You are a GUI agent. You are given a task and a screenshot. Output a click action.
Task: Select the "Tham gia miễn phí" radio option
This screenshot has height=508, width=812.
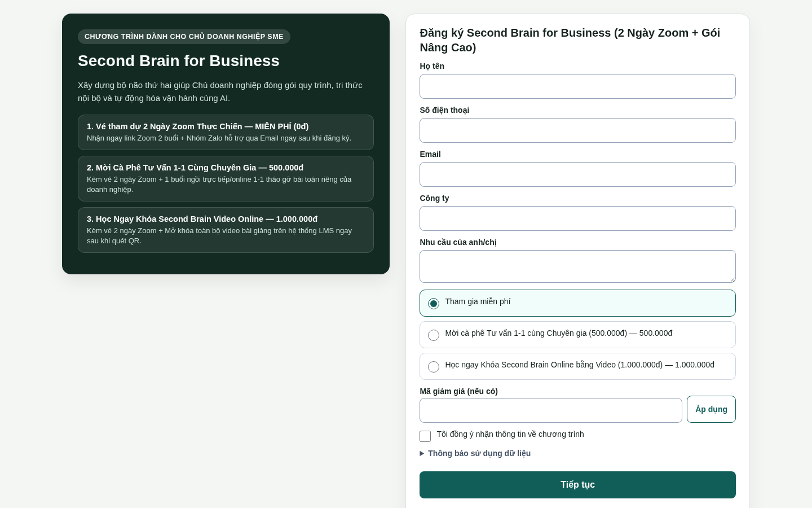[434, 304]
